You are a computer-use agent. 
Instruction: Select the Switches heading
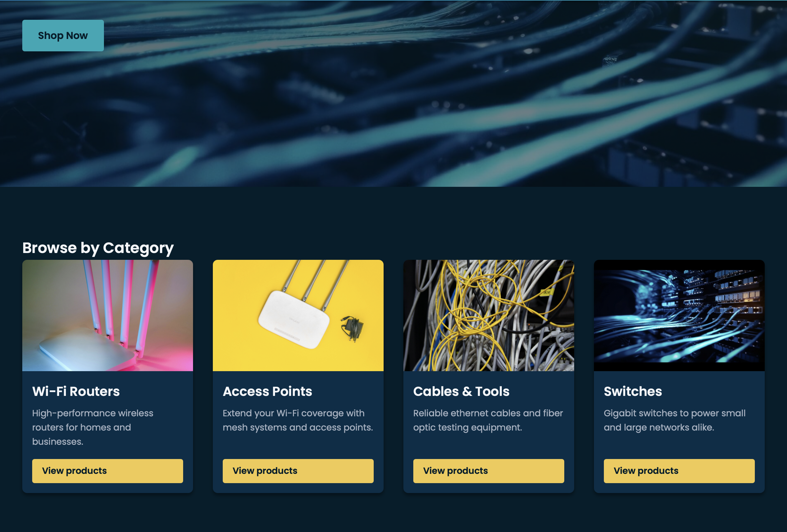[x=633, y=392]
